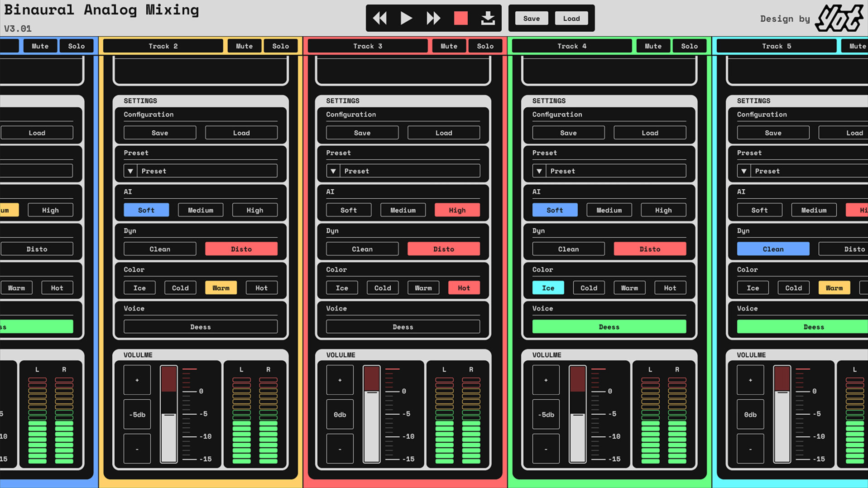Select Cold color option on Track 3
Screen dimensions: 868x488
[x=383, y=288]
